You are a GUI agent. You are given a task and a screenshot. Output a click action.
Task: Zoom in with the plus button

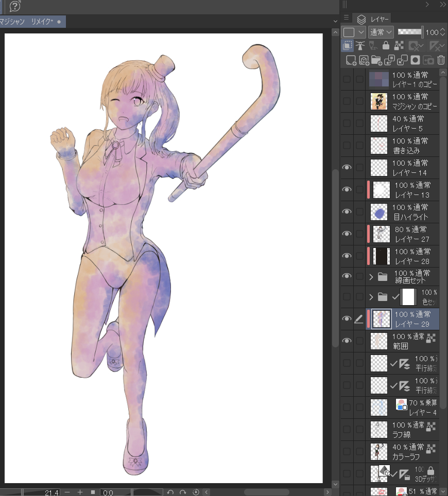point(80,492)
